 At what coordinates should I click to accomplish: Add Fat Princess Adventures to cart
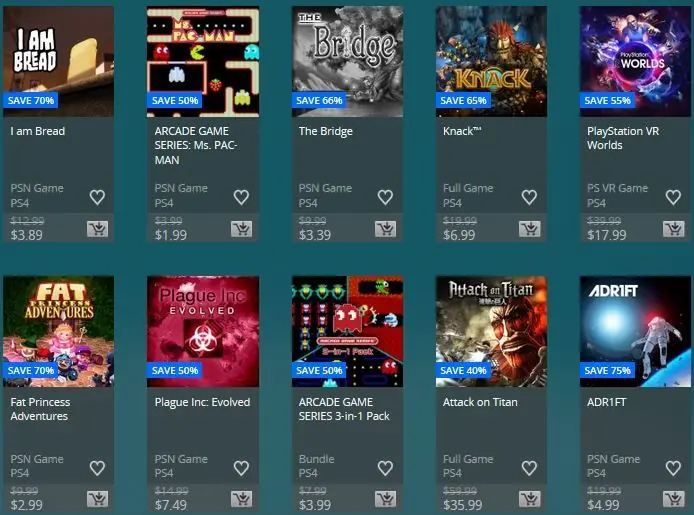[x=97, y=499]
